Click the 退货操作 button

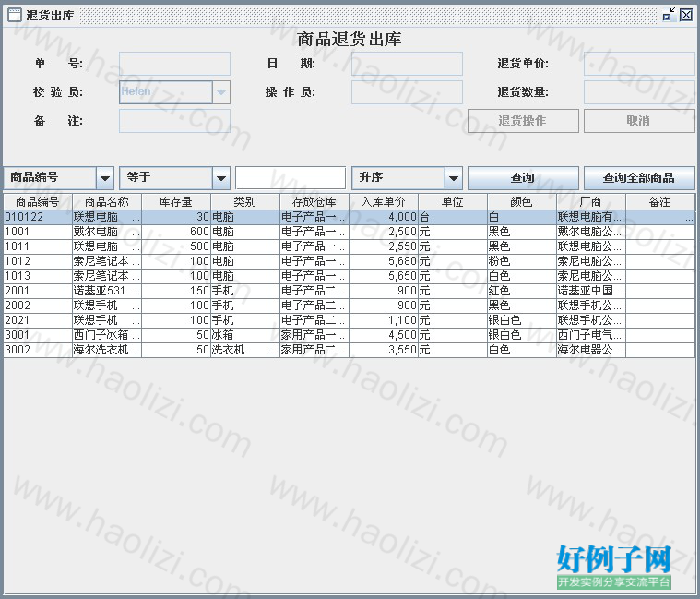click(523, 121)
